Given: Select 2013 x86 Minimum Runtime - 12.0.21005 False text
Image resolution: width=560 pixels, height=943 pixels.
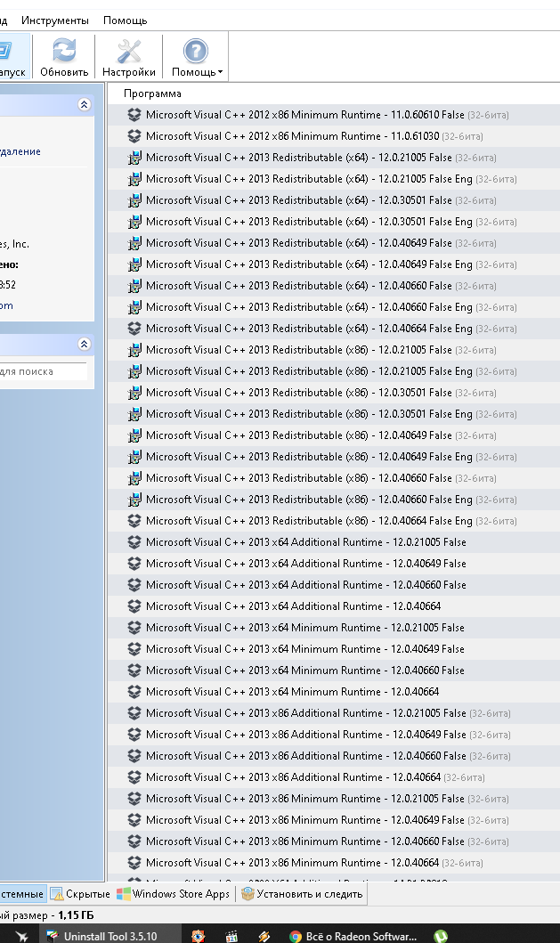Looking at the screenshot, I should [305, 799].
